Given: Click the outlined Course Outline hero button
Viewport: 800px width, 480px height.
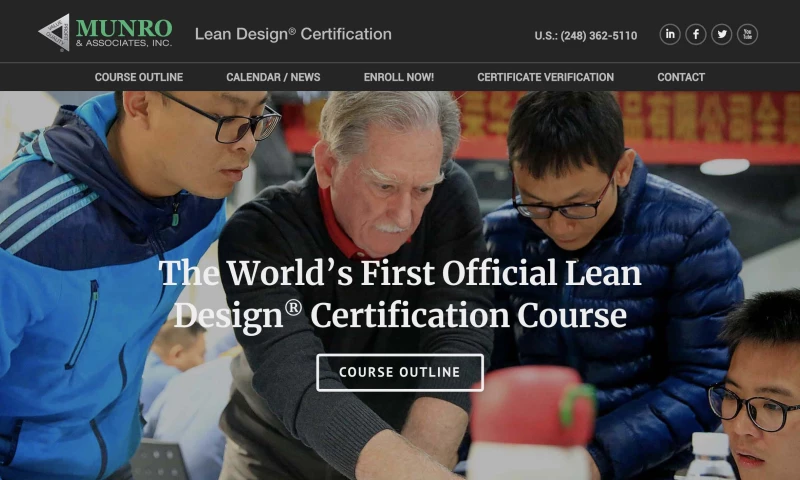Looking at the screenshot, I should tap(400, 372).
